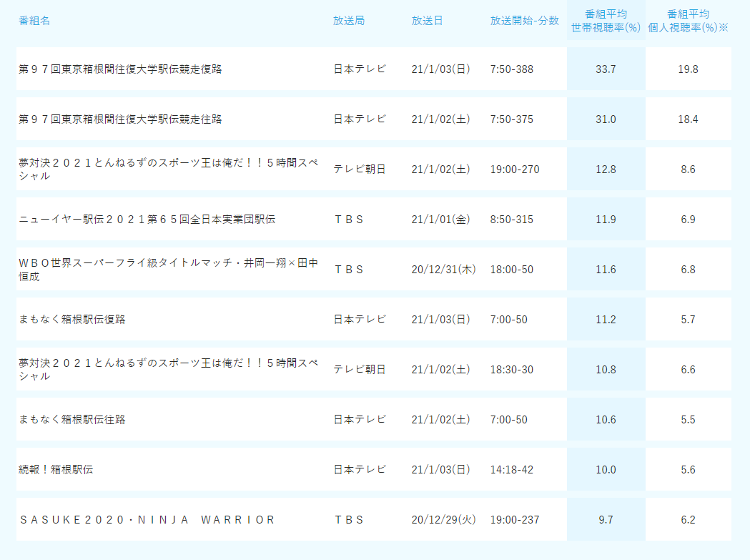750x560 pixels.
Task: Click the 8:50-315 start time cell
Action: [x=511, y=220]
